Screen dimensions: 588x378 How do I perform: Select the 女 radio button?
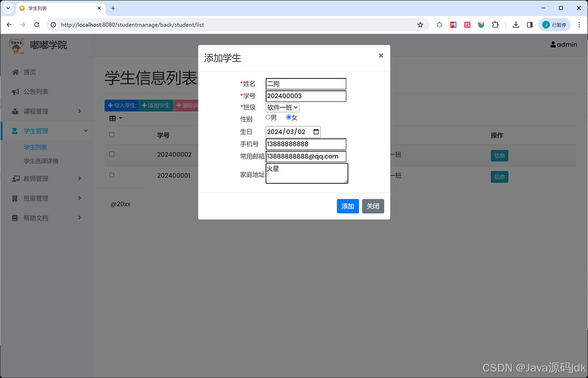point(289,117)
